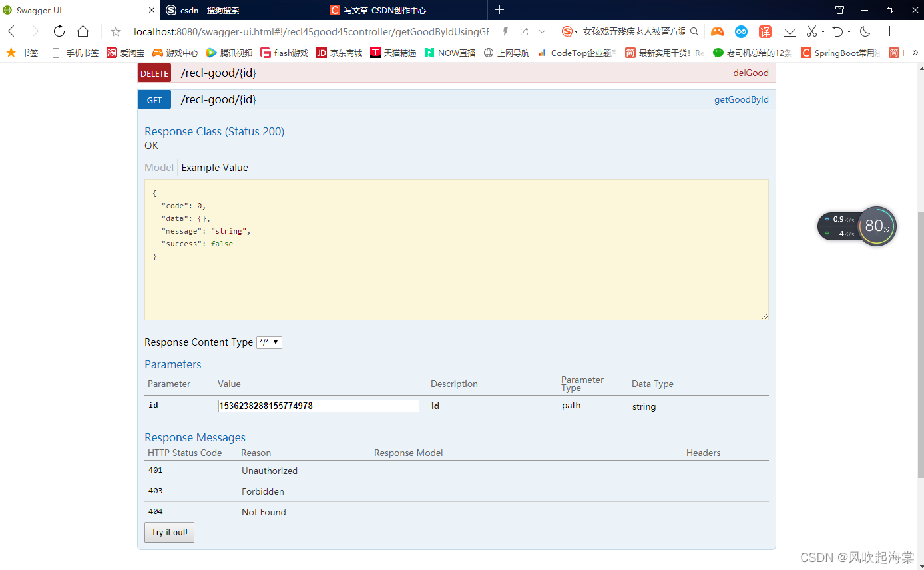The image size is (924, 570).
Task: Click the 401 Unauthorized status row
Action: 457,471
